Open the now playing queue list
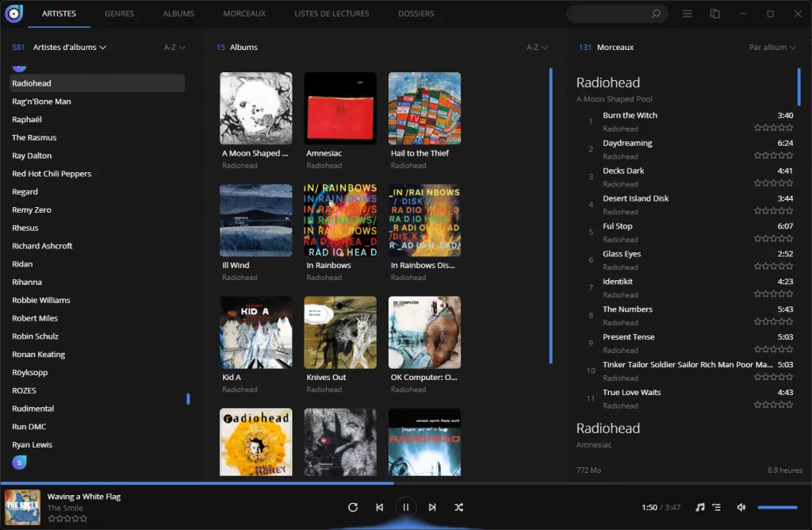Viewport: 812px width, 530px height. point(717,507)
